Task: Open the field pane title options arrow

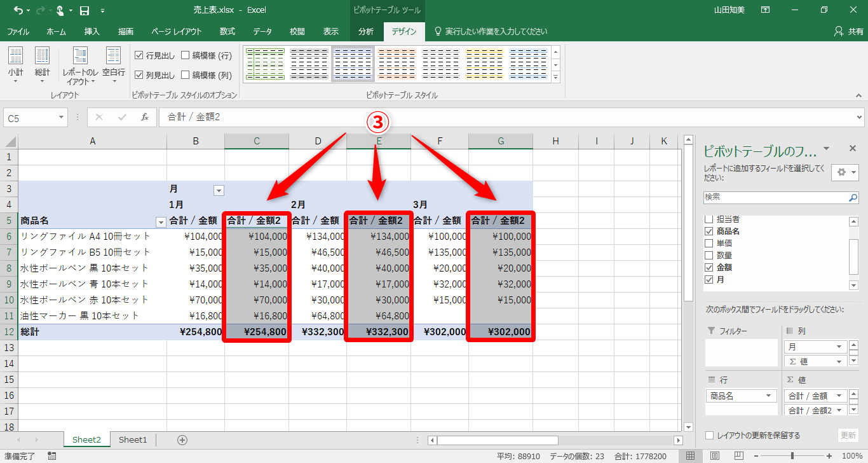Action: click(826, 149)
